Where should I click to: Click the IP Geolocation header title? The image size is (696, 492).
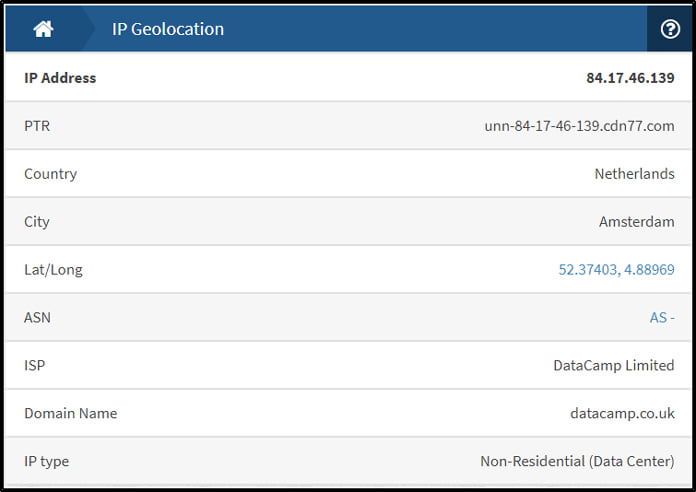point(168,29)
